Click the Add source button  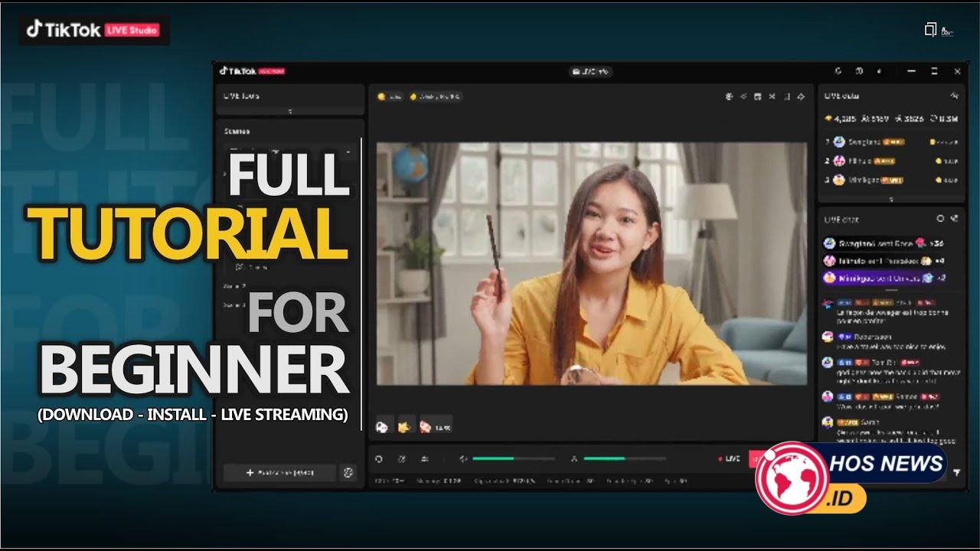pyautogui.click(x=279, y=473)
